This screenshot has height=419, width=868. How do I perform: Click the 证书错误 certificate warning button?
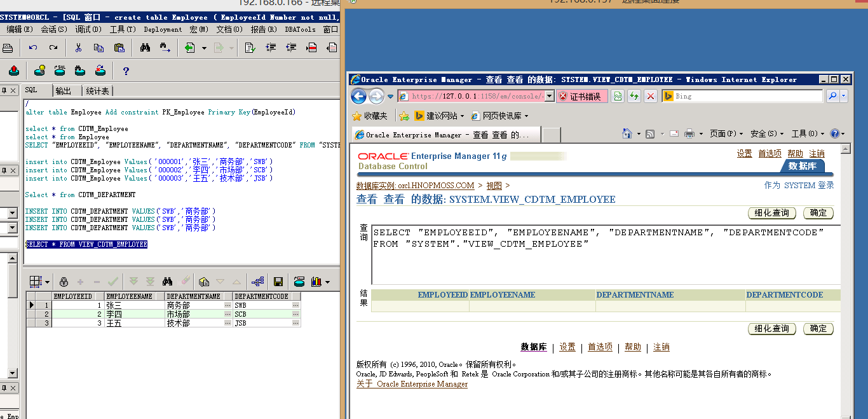[582, 96]
